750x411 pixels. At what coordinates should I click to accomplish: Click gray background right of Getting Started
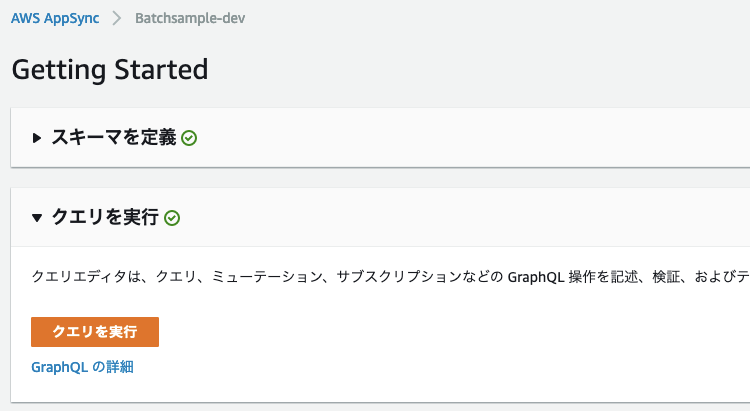pos(478,70)
